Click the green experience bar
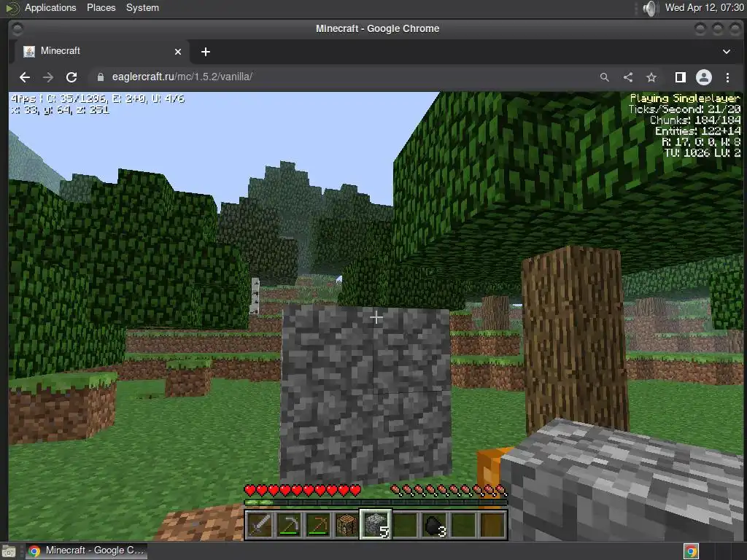This screenshot has height=560, width=747. (x=376, y=502)
